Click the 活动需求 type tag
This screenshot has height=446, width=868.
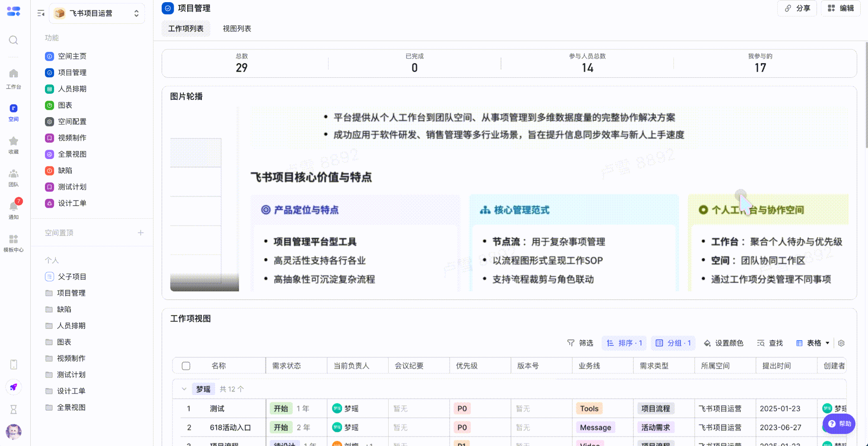pyautogui.click(x=656, y=428)
